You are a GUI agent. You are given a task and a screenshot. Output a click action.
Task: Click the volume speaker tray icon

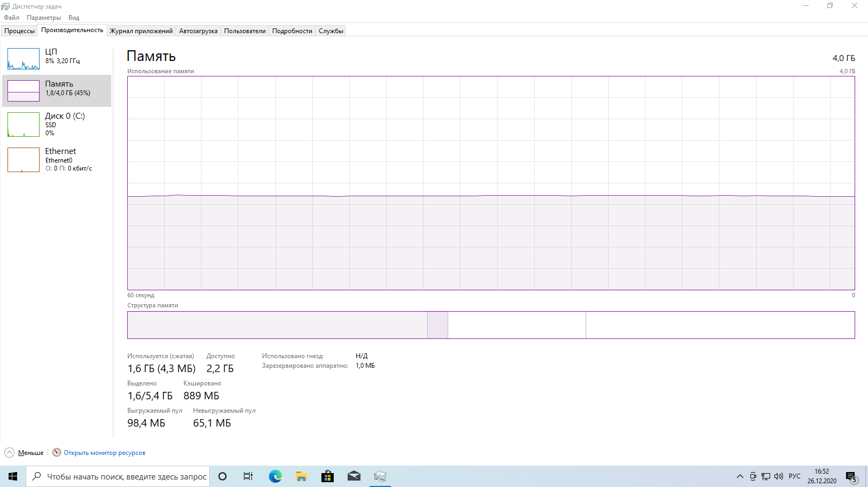point(779,476)
